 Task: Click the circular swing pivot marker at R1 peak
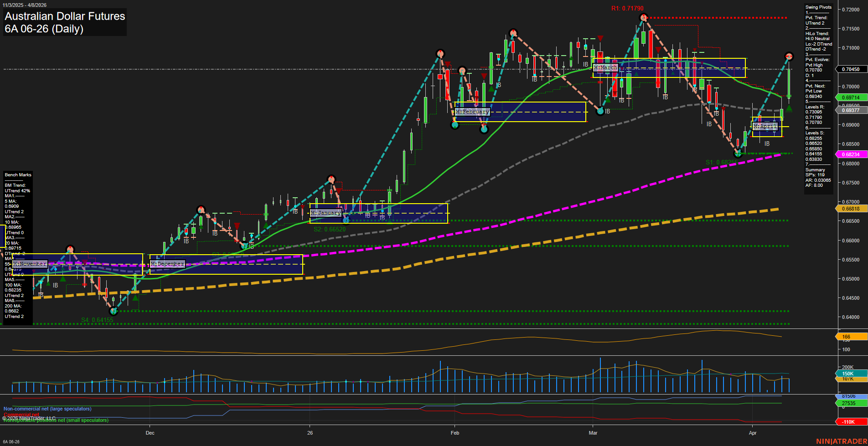(643, 16)
